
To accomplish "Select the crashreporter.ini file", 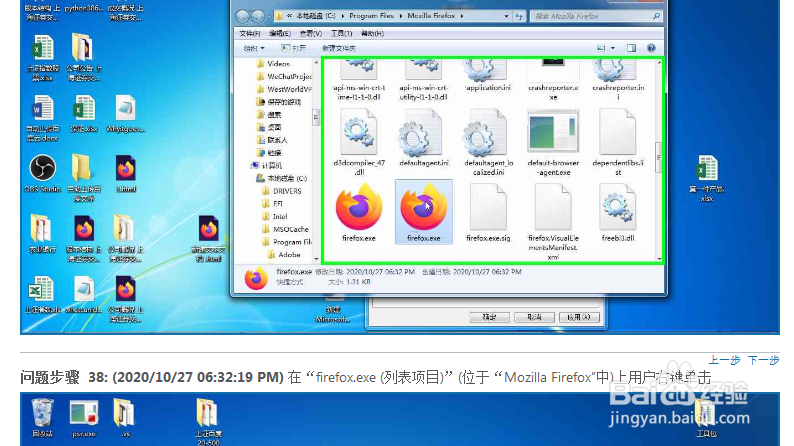I will (618, 80).
